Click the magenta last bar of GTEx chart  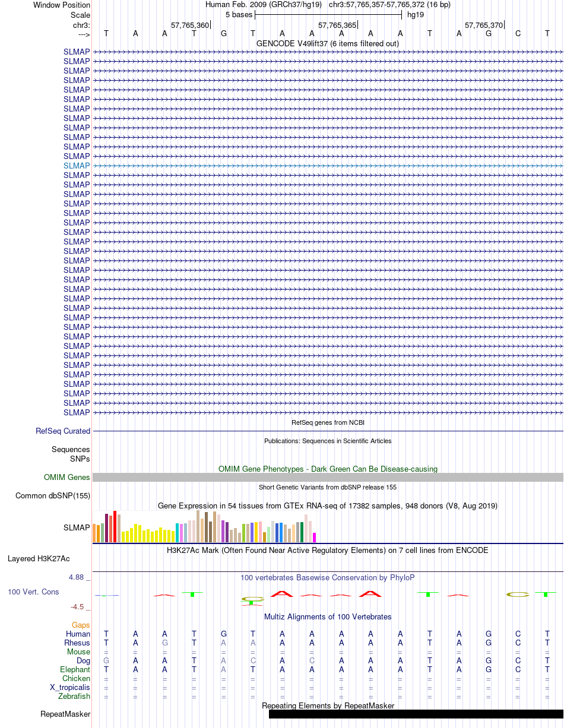pyautogui.click(x=315, y=538)
